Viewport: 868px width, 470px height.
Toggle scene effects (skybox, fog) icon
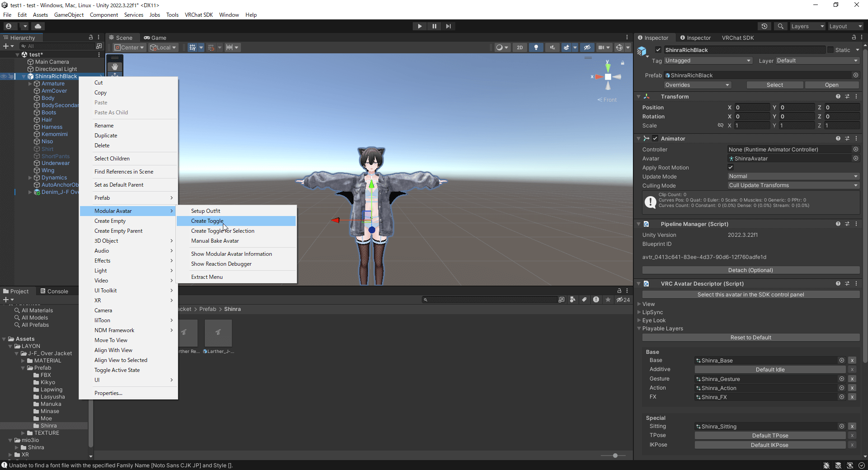click(566, 47)
